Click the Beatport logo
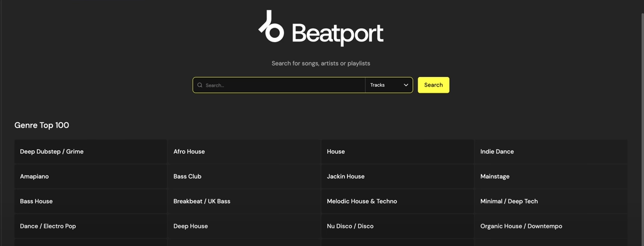 321,29
